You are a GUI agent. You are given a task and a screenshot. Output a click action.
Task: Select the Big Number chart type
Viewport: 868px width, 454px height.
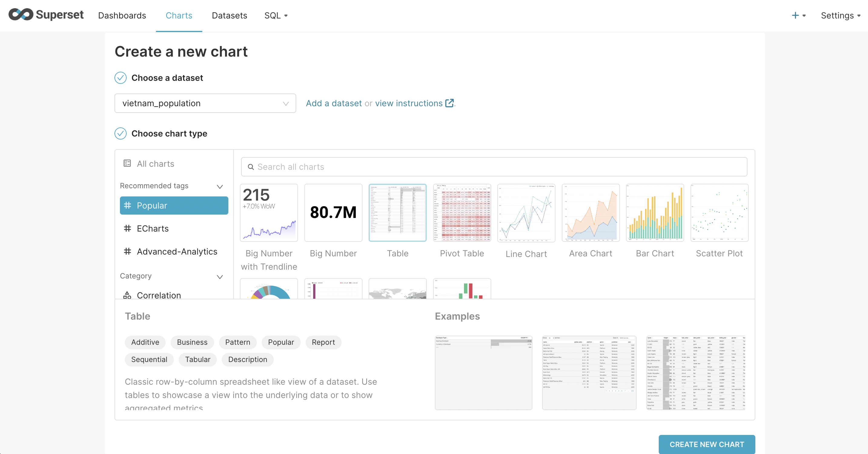[x=333, y=212]
